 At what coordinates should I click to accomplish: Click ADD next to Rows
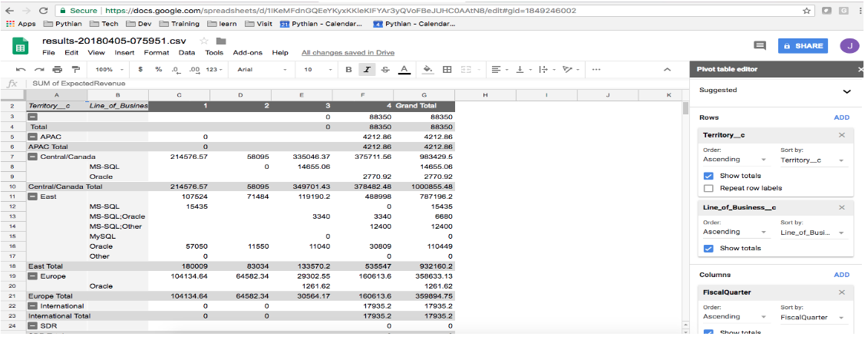841,117
